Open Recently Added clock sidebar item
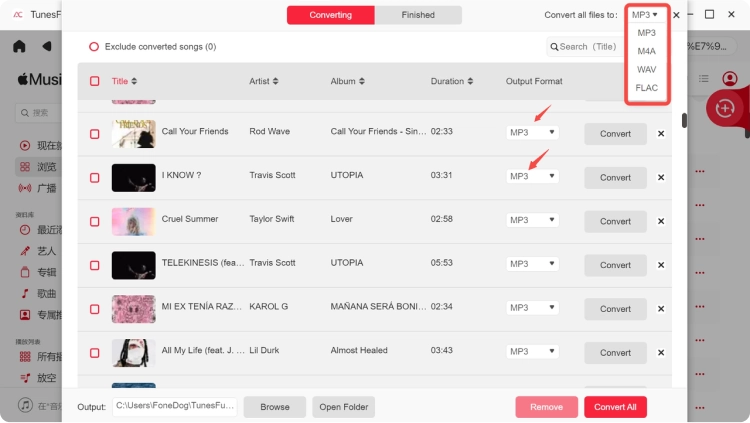Viewport: 750px width, 423px height. (38, 230)
